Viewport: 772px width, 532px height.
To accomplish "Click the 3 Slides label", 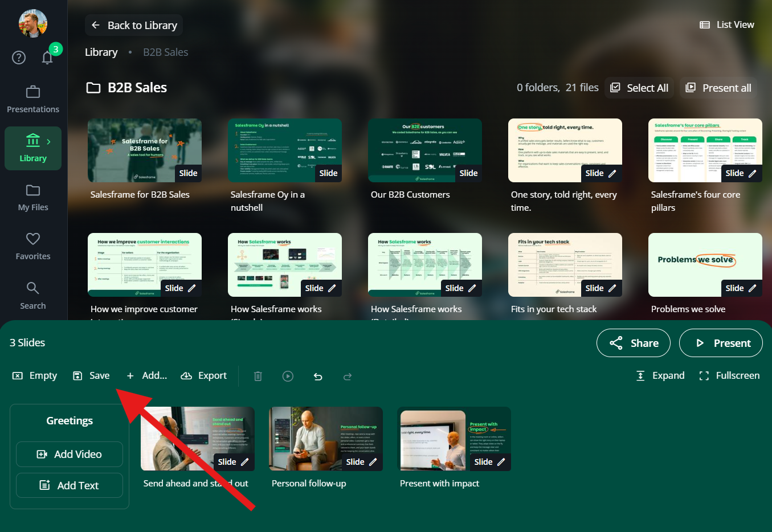I will [x=27, y=342].
